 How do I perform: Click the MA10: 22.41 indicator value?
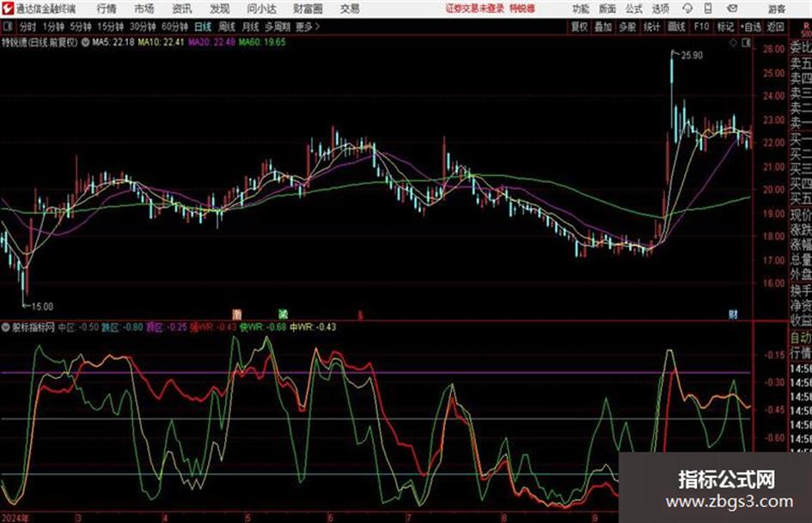point(161,42)
